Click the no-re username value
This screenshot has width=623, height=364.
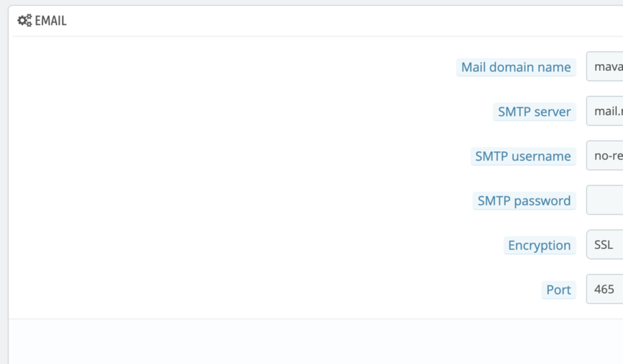606,156
